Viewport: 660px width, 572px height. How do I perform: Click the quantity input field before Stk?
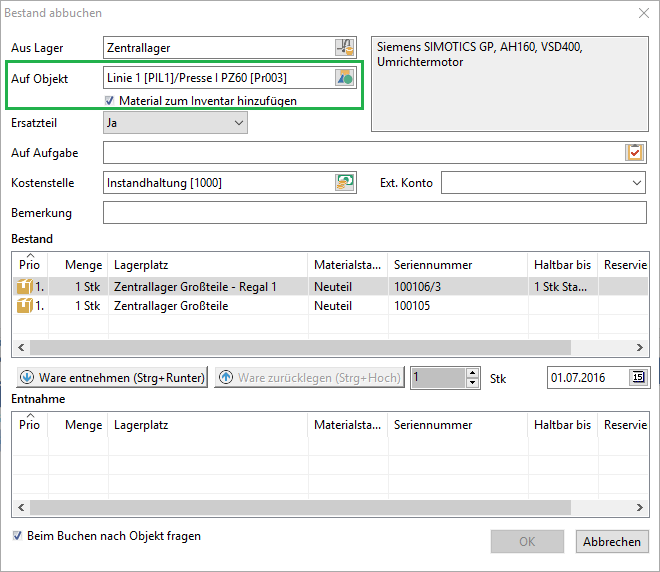[x=438, y=378]
